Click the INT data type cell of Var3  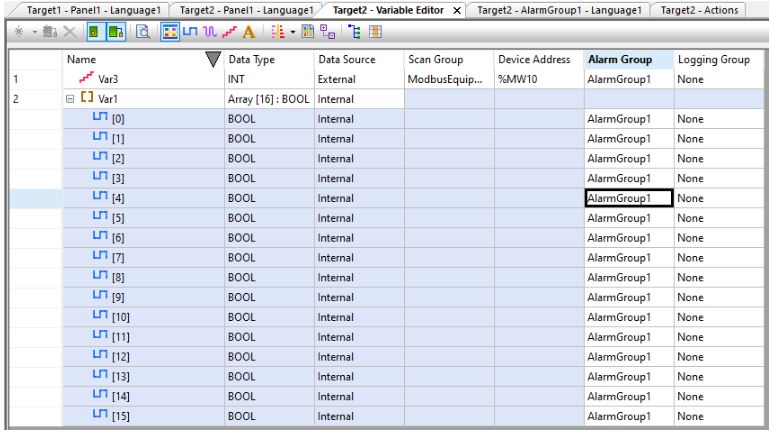[269, 79]
